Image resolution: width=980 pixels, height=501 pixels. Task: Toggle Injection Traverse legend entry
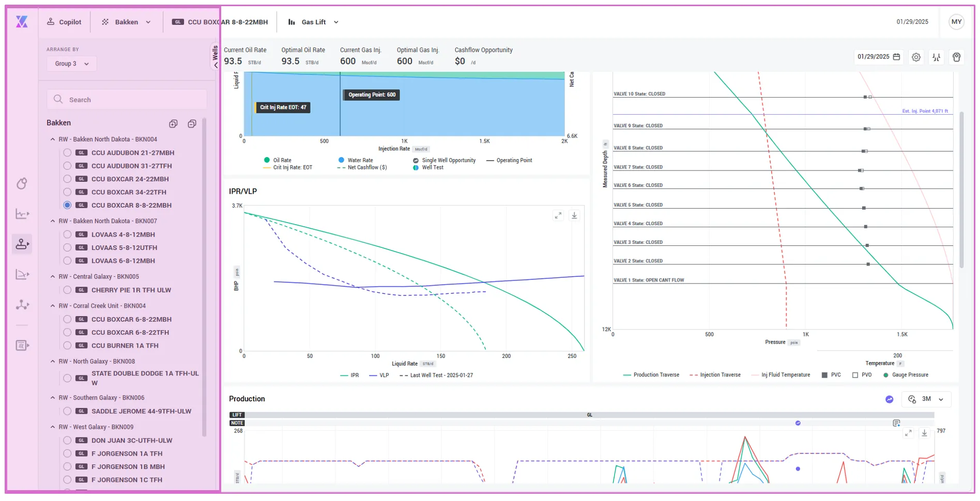(x=715, y=375)
